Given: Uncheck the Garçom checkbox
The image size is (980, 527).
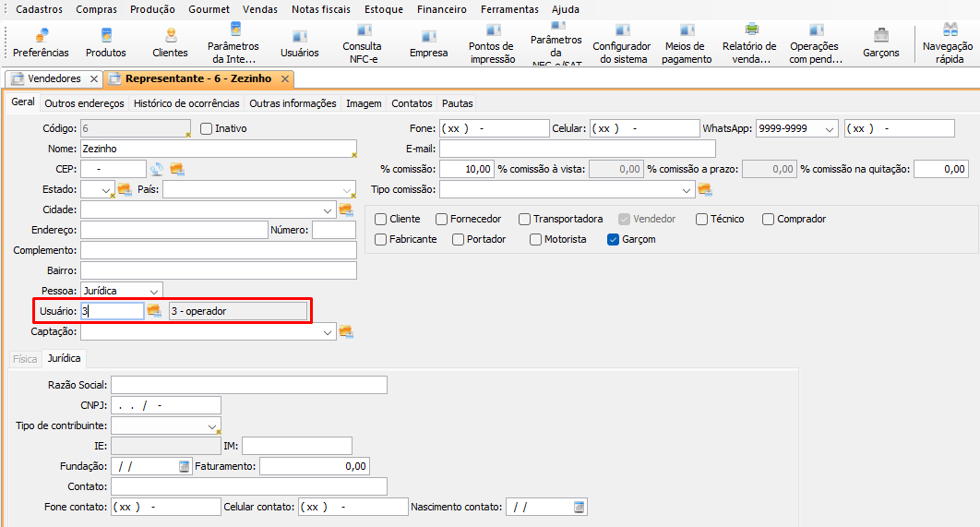Looking at the screenshot, I should (613, 239).
